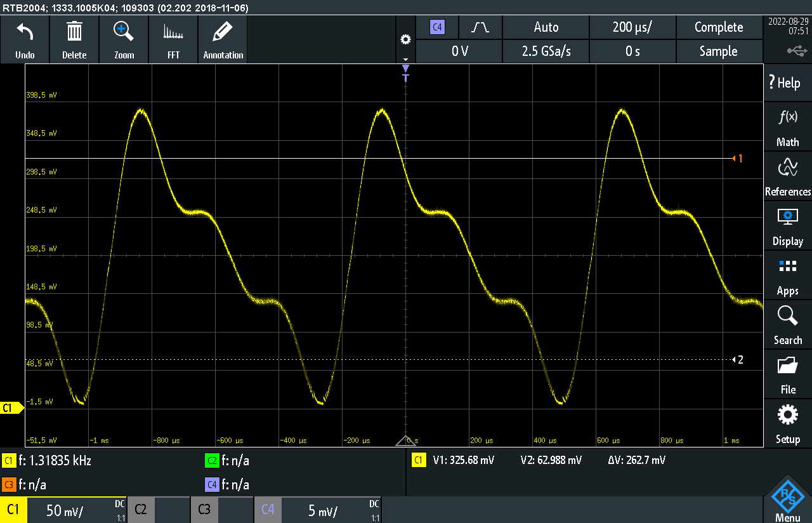Viewport: 812px width, 523px height.
Task: Click the yellow C1 cursor result badge
Action: tap(419, 461)
